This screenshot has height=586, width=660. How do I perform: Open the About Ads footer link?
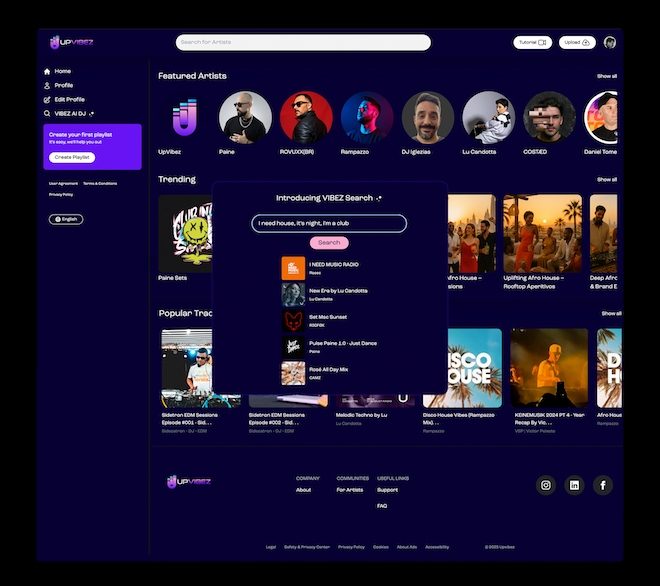tap(407, 547)
